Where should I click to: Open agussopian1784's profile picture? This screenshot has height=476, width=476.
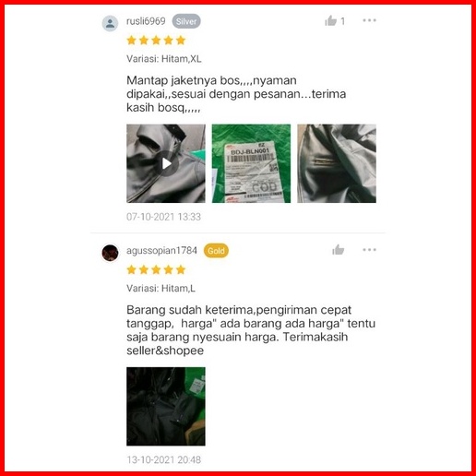coord(110,253)
